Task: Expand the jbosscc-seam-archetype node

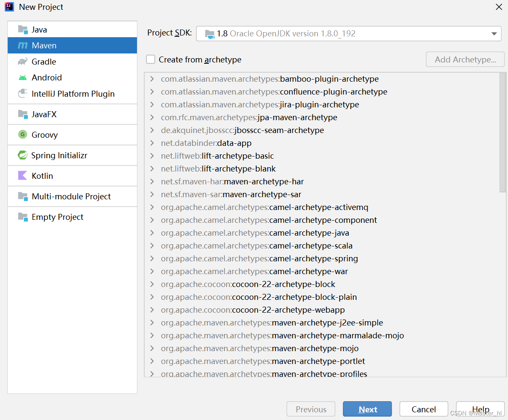Action: 152,130
